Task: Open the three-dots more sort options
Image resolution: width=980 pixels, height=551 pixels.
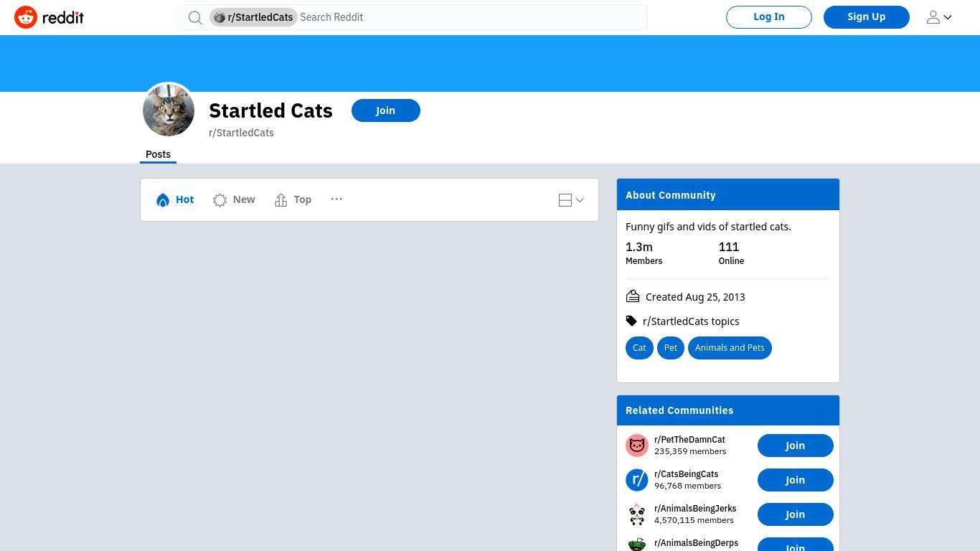Action: pyautogui.click(x=336, y=199)
